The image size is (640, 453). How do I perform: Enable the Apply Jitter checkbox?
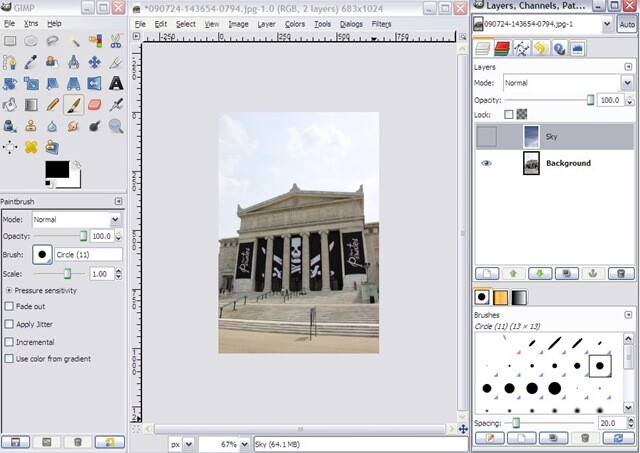tap(9, 324)
